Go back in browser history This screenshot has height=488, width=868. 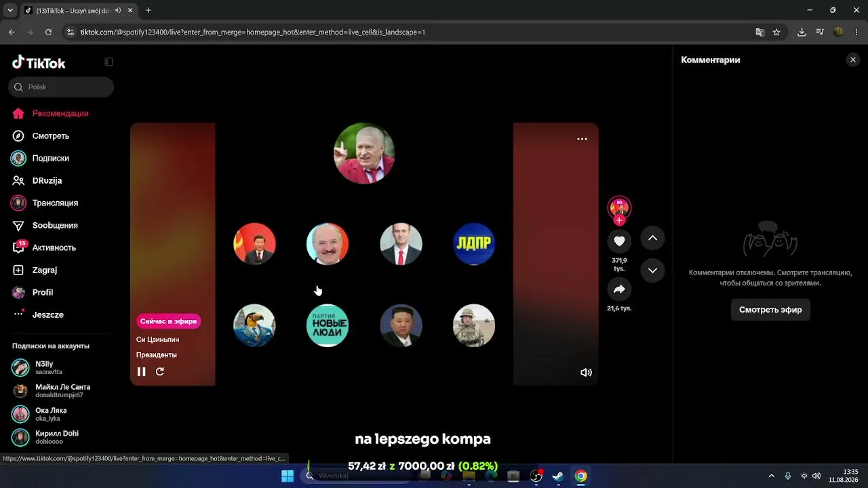click(x=12, y=32)
